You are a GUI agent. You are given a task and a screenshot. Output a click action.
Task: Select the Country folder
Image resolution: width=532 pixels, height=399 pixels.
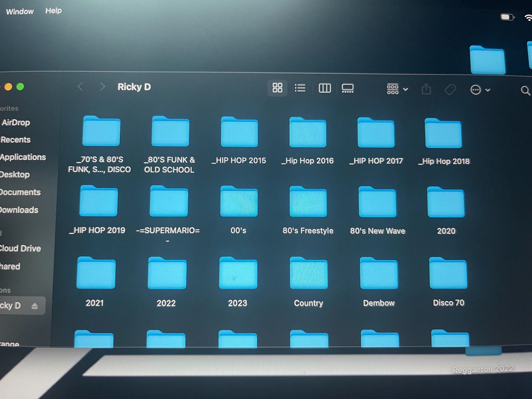point(309,273)
